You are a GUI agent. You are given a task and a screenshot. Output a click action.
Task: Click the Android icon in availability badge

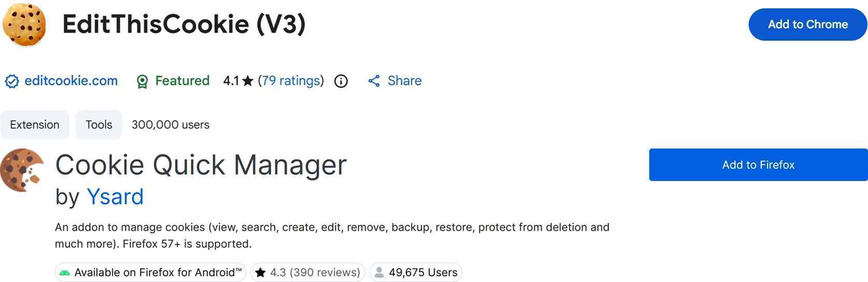coord(65,273)
